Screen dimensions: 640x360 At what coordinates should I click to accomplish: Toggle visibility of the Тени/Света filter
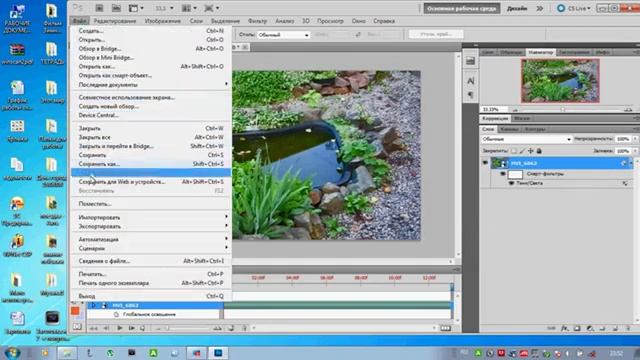click(511, 183)
